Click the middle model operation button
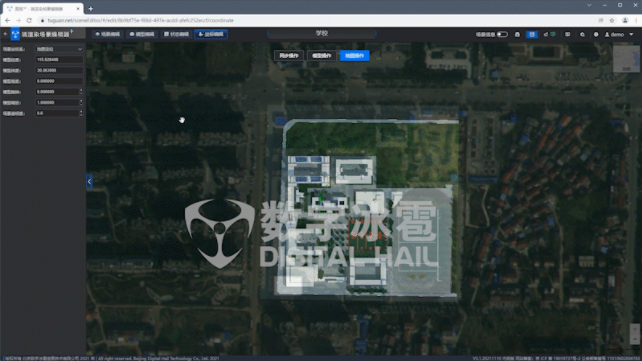 (x=322, y=56)
